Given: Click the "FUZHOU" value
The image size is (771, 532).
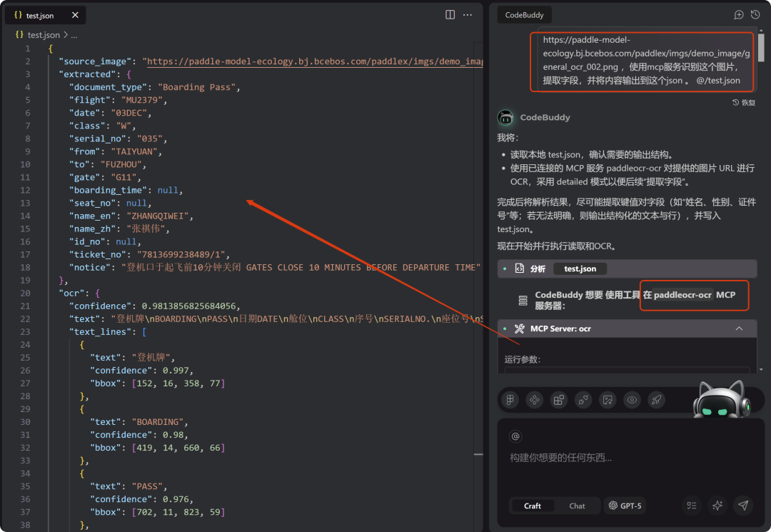Looking at the screenshot, I should click(121, 164).
